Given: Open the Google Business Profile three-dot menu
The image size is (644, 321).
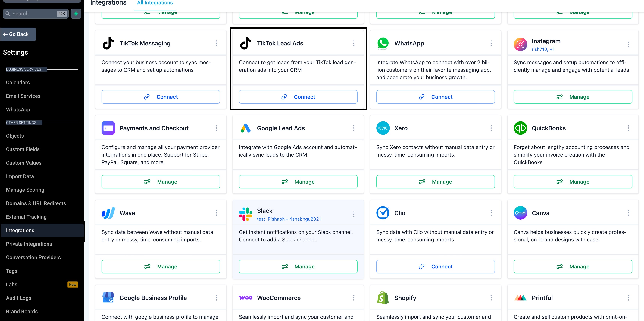Looking at the screenshot, I should [x=216, y=298].
